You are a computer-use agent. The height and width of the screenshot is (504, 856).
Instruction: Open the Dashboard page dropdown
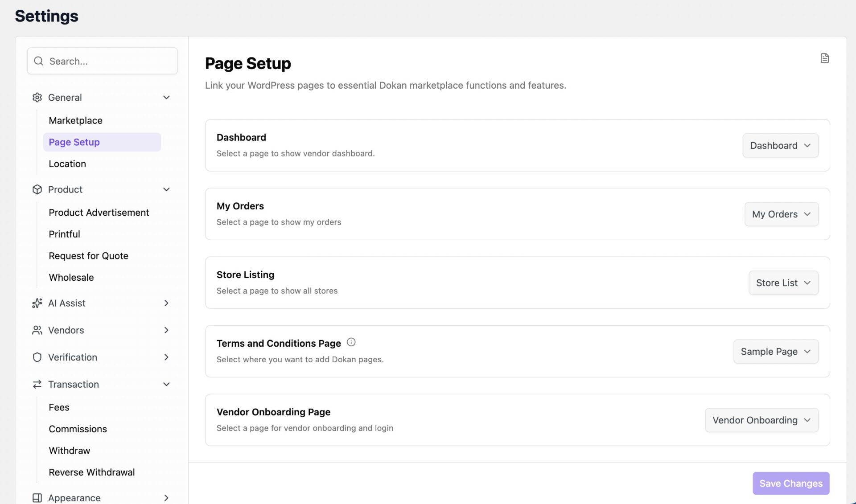point(780,145)
